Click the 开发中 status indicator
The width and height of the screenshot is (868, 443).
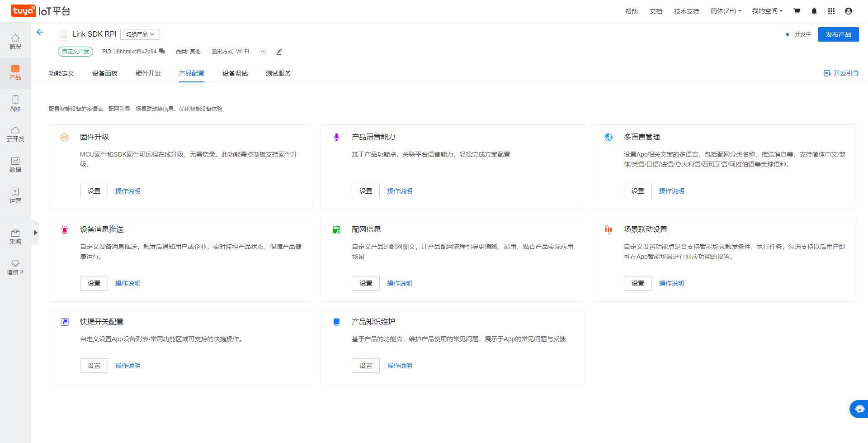pyautogui.click(x=798, y=34)
